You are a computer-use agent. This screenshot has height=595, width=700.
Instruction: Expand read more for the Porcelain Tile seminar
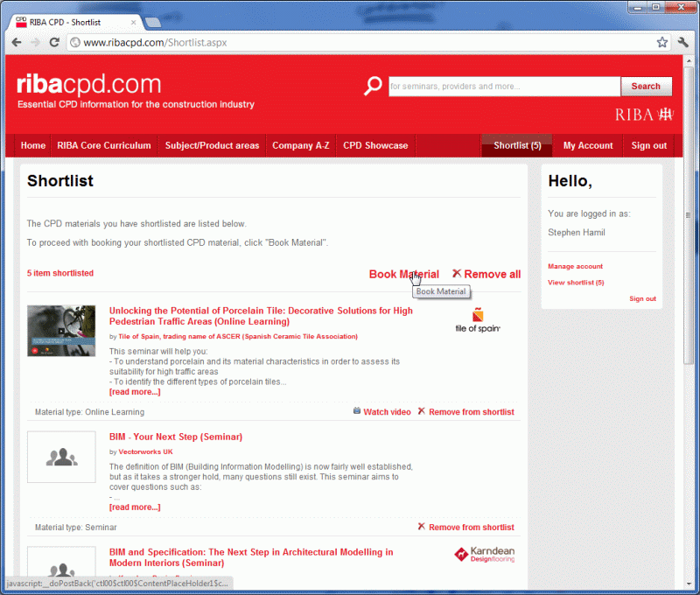pyautogui.click(x=135, y=392)
